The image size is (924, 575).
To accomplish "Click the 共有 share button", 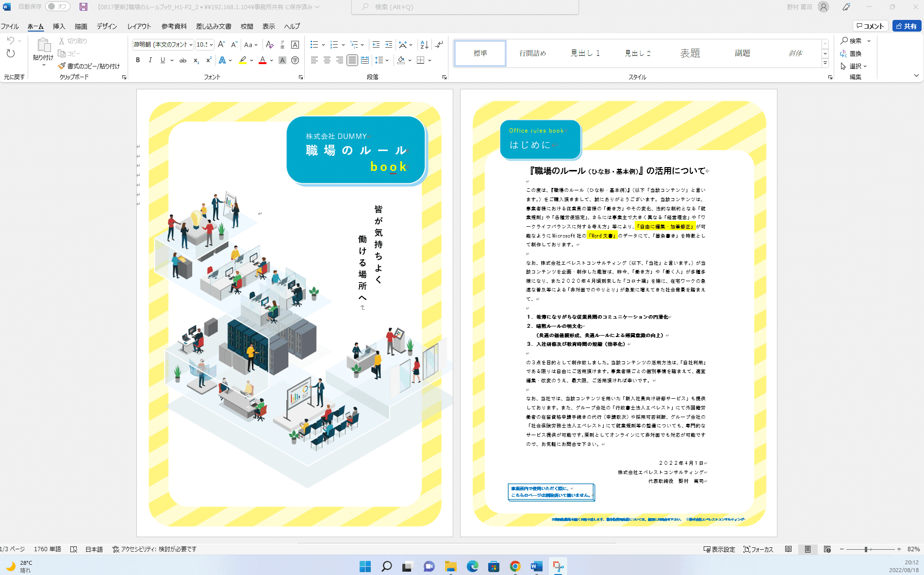I will 907,26.
